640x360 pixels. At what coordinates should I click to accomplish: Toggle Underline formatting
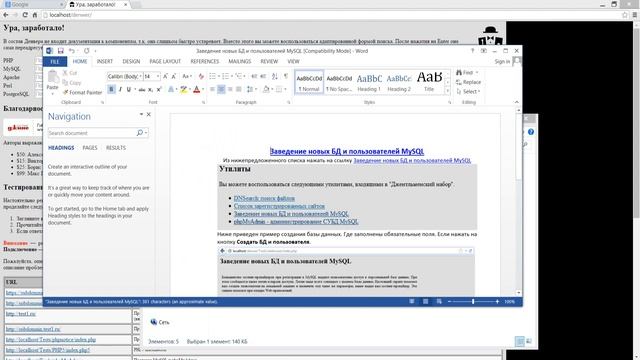coord(129,89)
